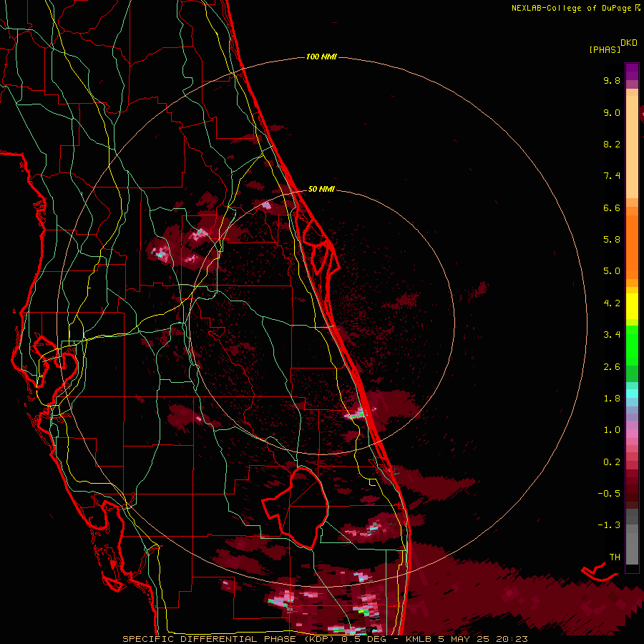
Task: Select the 3.4 scale value
Action: pos(612,335)
